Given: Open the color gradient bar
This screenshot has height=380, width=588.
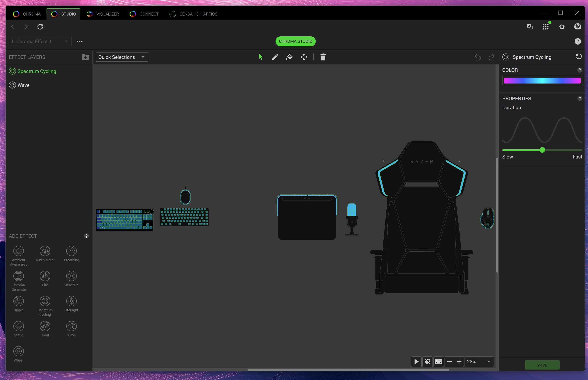Looking at the screenshot, I should tap(542, 81).
